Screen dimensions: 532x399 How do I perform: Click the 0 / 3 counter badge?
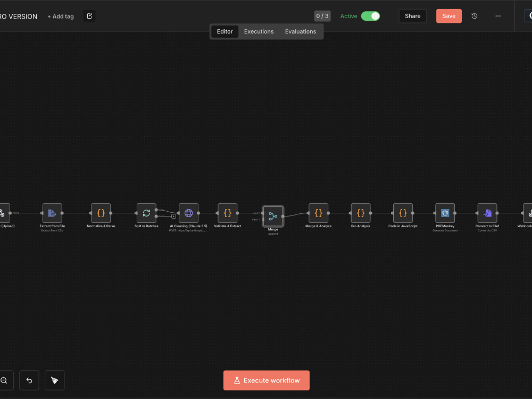(x=322, y=16)
